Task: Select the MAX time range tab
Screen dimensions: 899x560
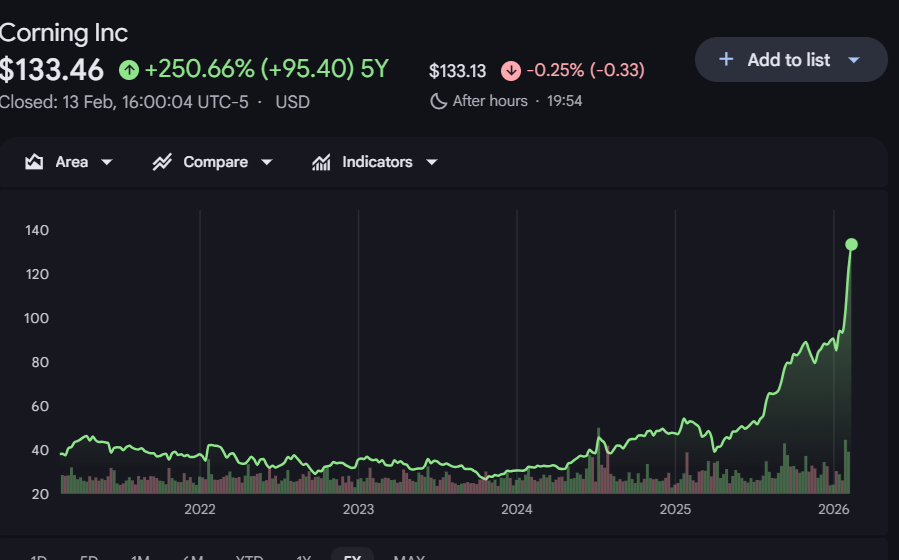Action: click(x=409, y=556)
